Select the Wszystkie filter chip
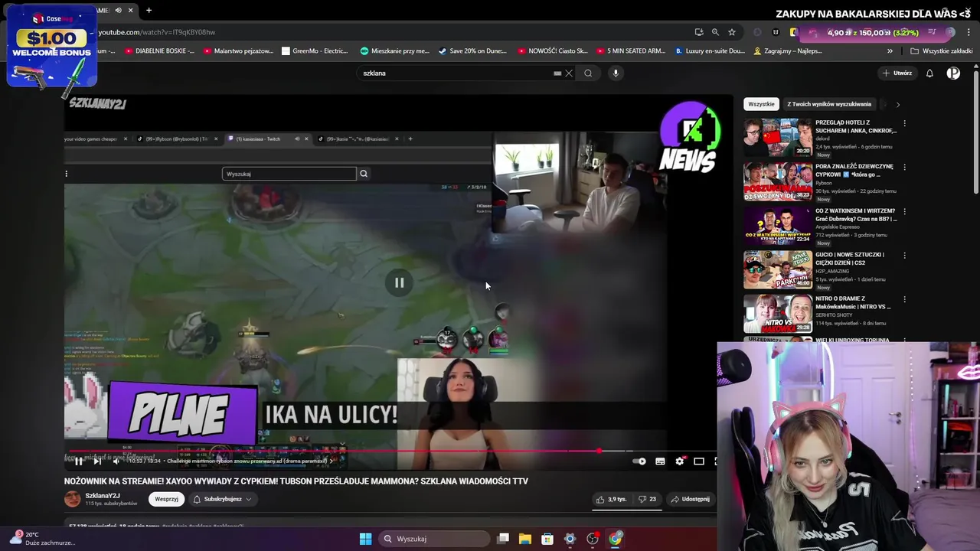Viewport: 980px width, 551px height. coord(761,104)
